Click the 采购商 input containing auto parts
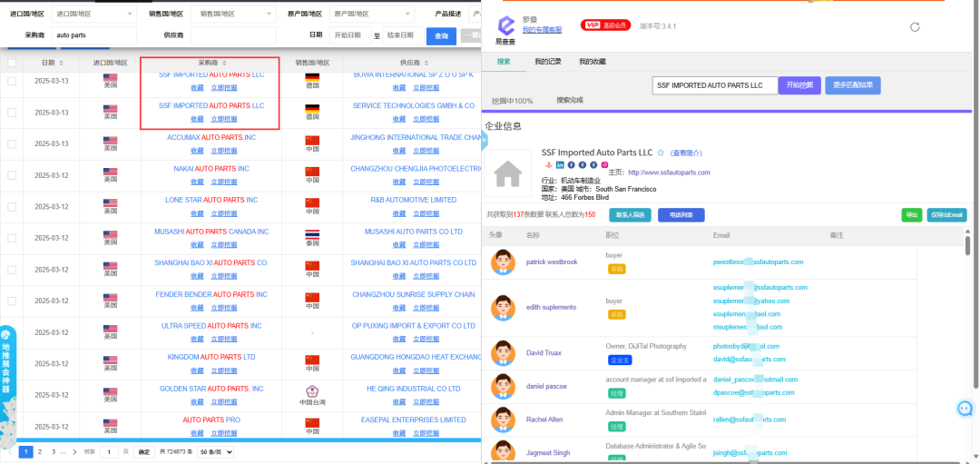The width and height of the screenshot is (980, 464). 93,35
